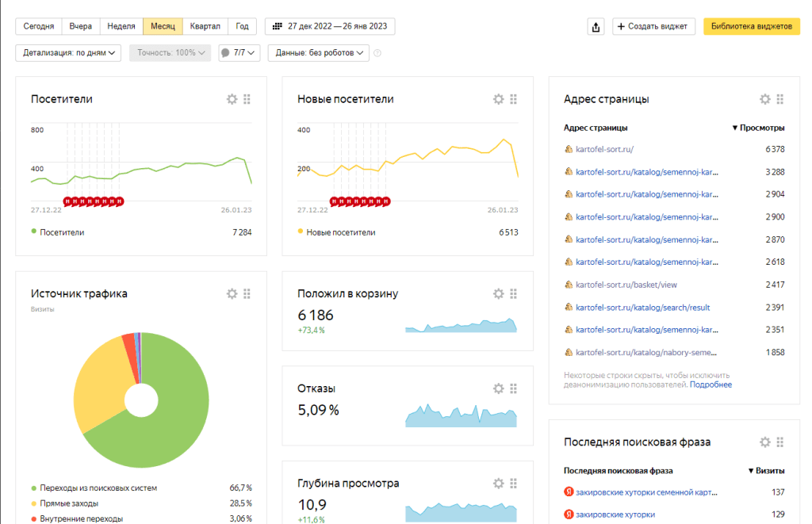Open kartofel-sort.ru/basket/view page link
The height and width of the screenshot is (524, 812).
[626, 285]
